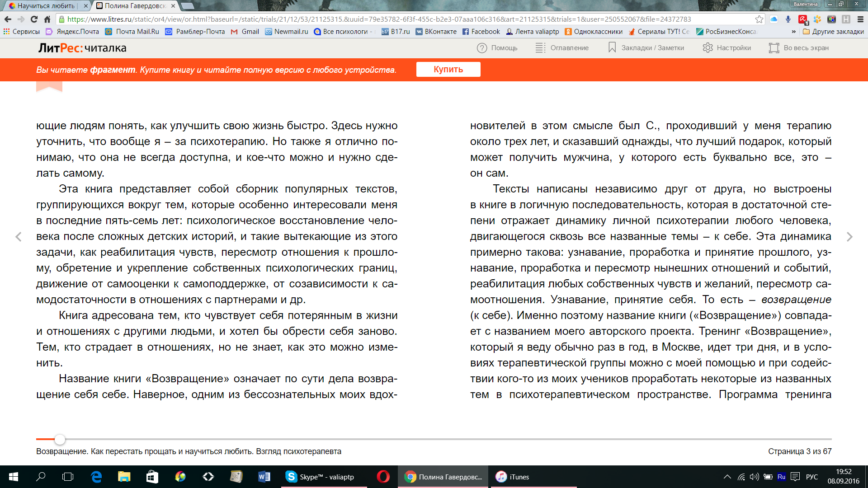Screen dimensions: 868x488
Task: Open the Помощь (help) panel
Action: tap(498, 47)
